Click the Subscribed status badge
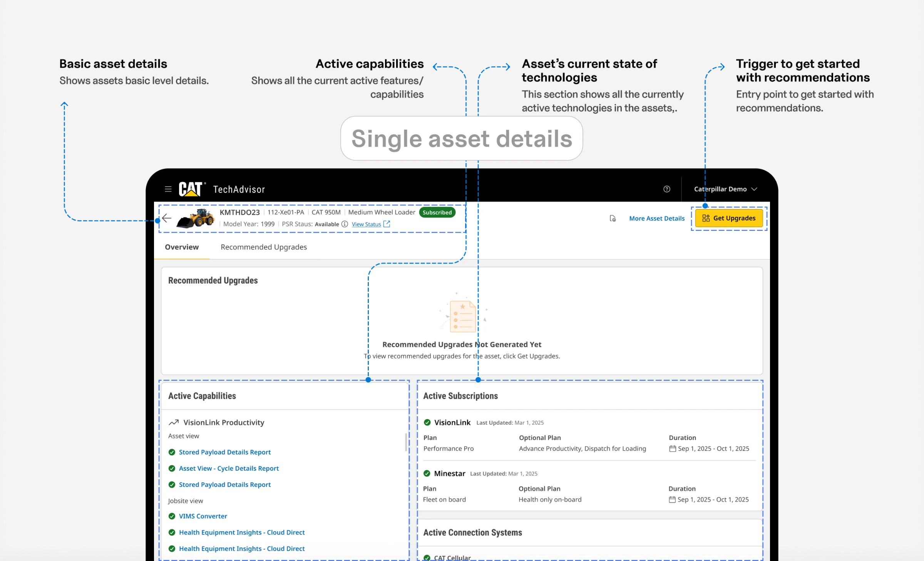This screenshot has width=924, height=561. pos(437,212)
